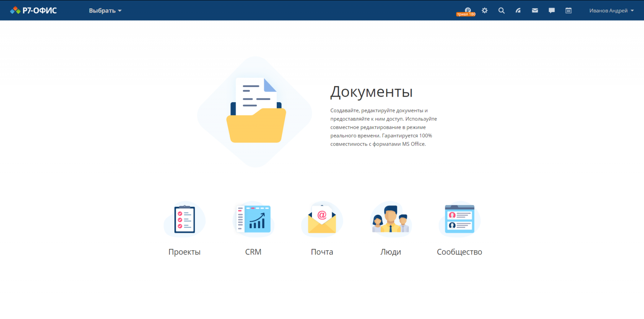Click the Сообщество text label
644x319 pixels.
coord(460,252)
